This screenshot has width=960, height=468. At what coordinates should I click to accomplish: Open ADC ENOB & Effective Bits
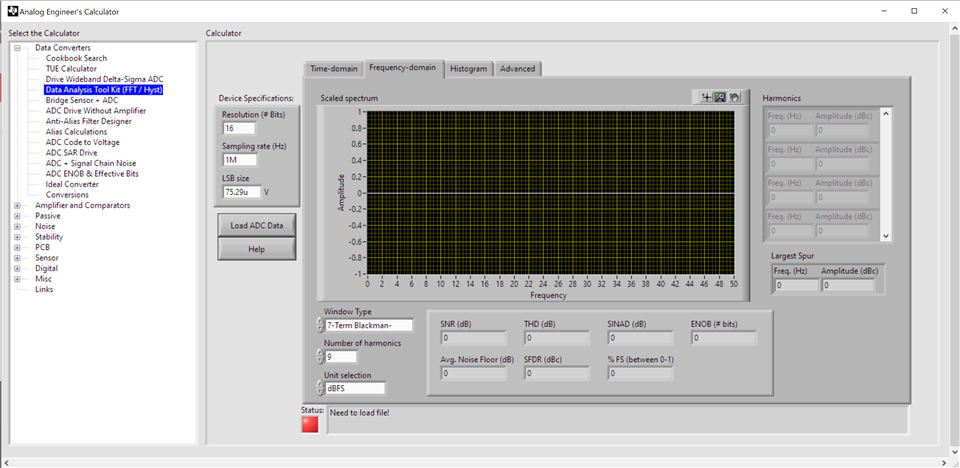tap(92, 174)
